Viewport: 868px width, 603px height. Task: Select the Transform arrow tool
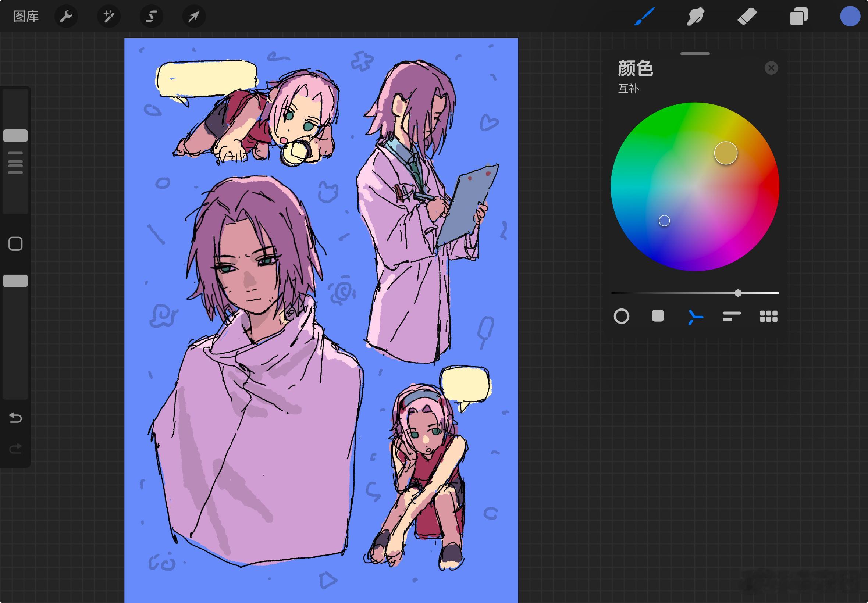tap(194, 16)
